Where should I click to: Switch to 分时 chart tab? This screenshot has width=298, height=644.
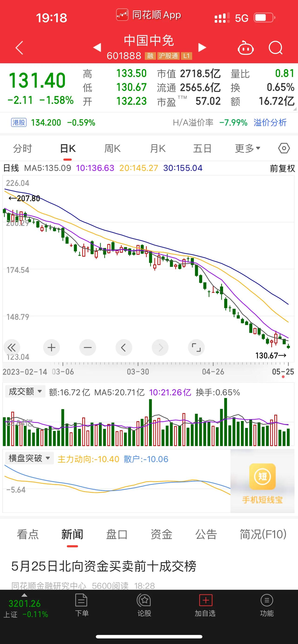coord(23,149)
